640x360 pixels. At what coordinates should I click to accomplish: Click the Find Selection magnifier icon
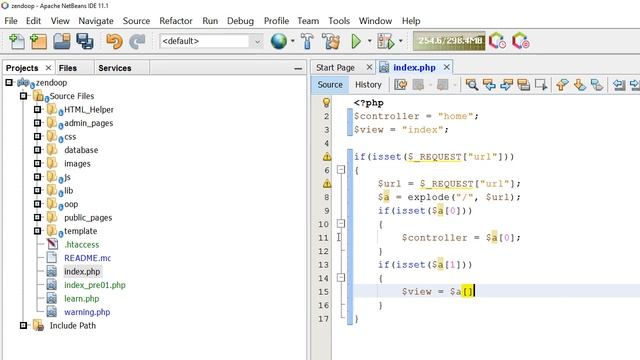click(x=472, y=84)
